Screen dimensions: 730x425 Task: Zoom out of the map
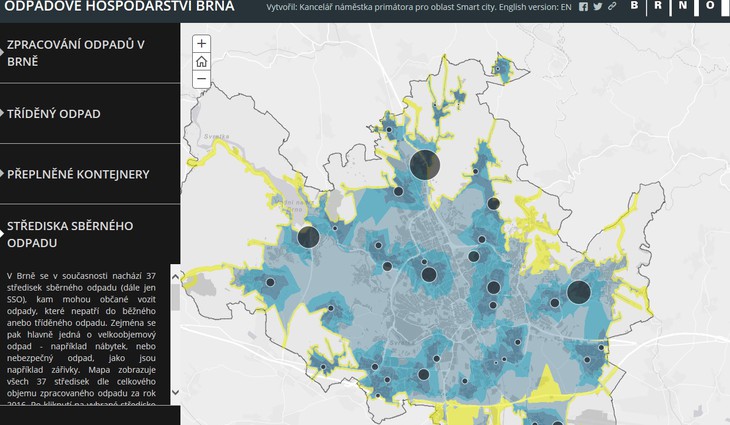point(201,78)
